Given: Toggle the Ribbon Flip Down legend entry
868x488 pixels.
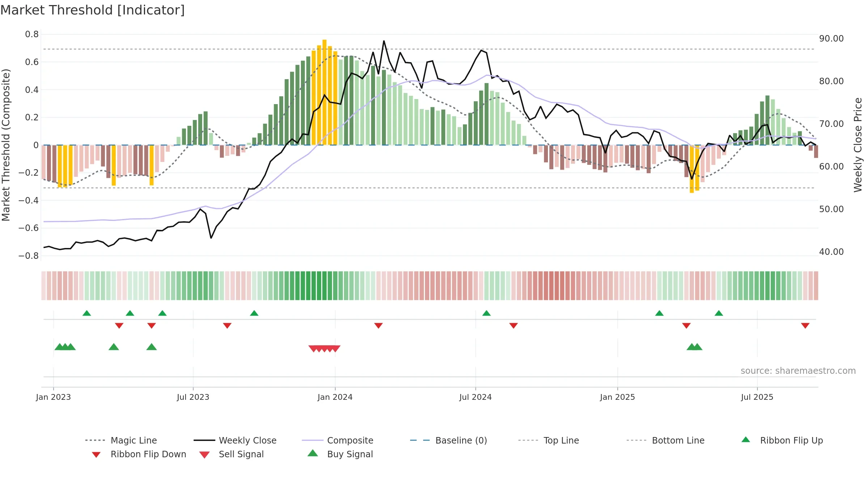Looking at the screenshot, I should (x=139, y=454).
